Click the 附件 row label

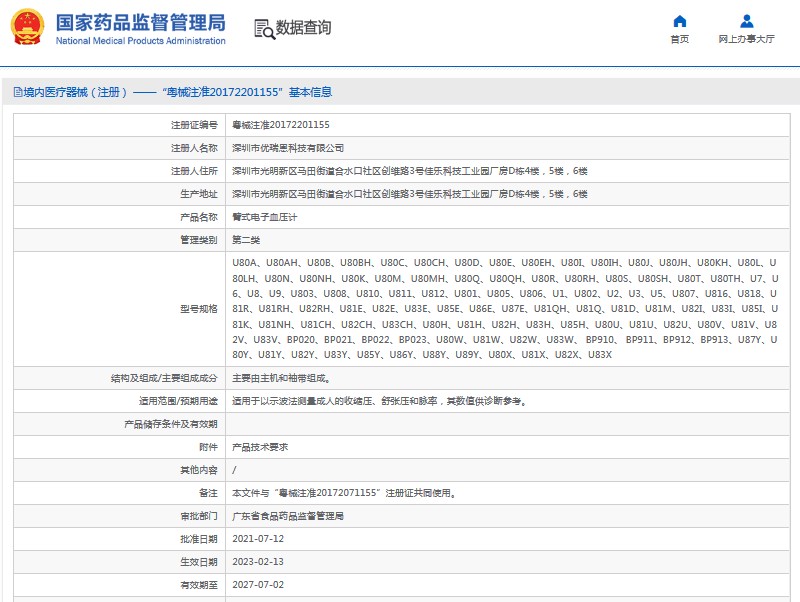(x=208, y=447)
